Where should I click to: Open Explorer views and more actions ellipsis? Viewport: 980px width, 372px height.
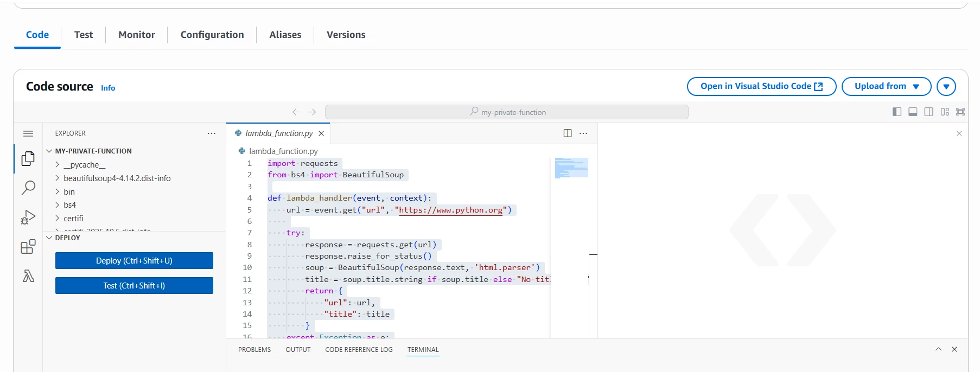click(x=211, y=133)
